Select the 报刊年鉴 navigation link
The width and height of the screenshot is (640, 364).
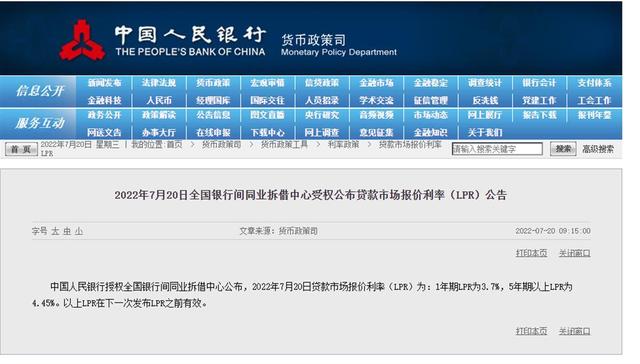tap(594, 115)
